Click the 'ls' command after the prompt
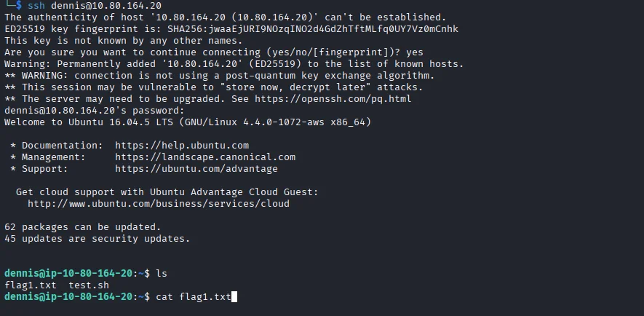 [x=162, y=273]
